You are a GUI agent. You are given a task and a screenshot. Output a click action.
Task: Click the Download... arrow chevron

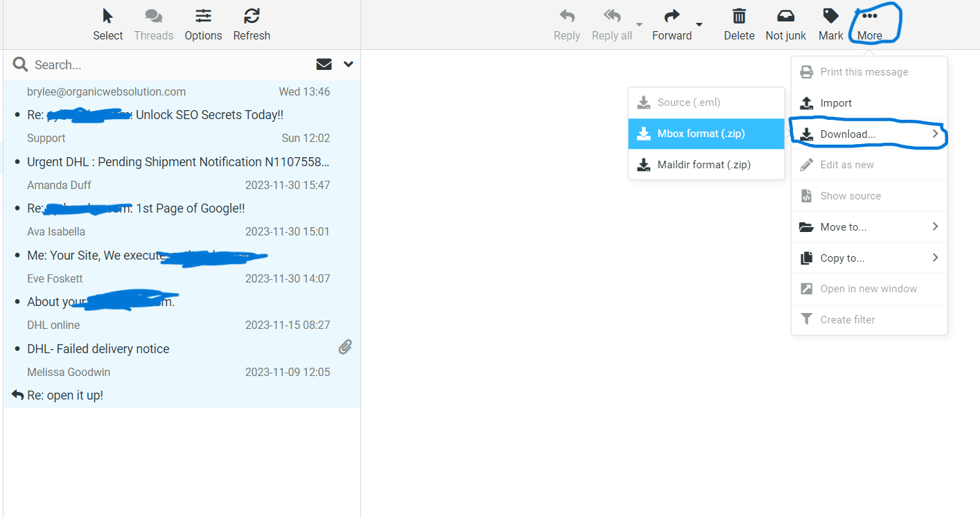935,134
